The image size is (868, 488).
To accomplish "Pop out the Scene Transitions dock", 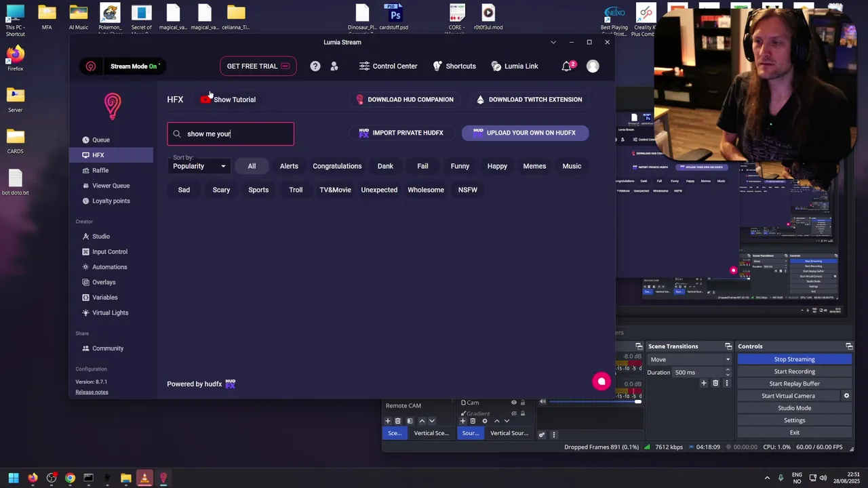I will [x=728, y=346].
